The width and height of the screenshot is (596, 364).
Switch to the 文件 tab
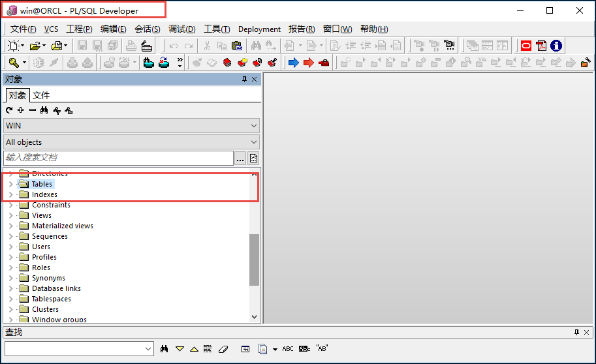point(41,95)
